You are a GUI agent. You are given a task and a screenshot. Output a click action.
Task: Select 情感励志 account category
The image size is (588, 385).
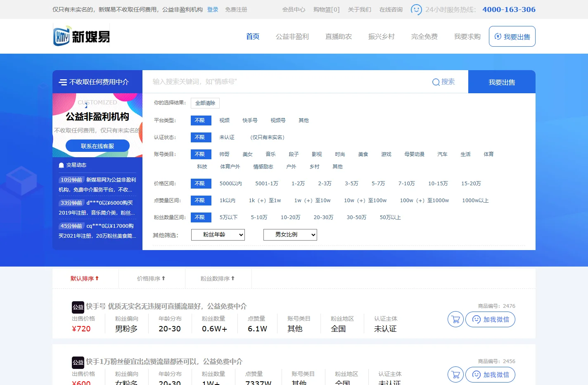coord(263,167)
